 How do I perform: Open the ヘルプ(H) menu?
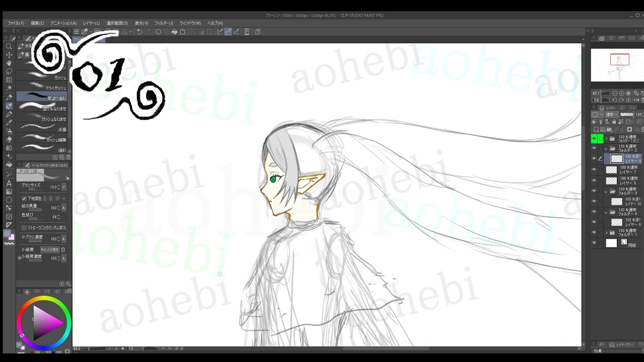[215, 23]
